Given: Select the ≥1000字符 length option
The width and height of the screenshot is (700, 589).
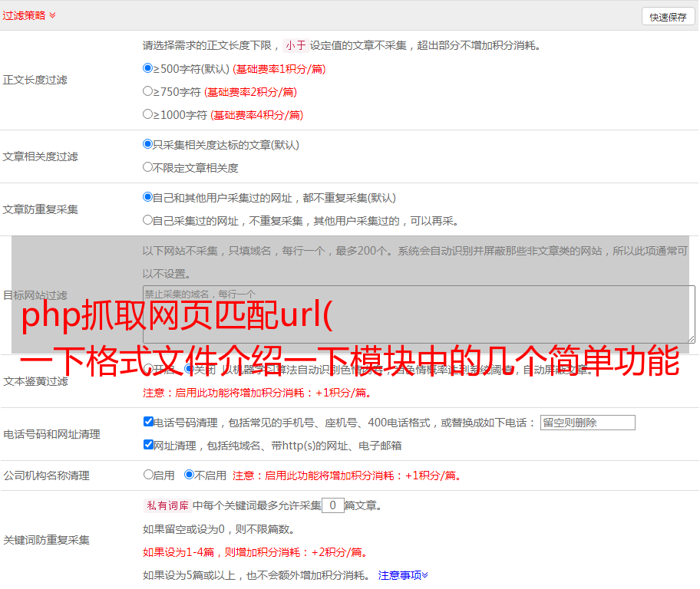Looking at the screenshot, I should click(147, 114).
